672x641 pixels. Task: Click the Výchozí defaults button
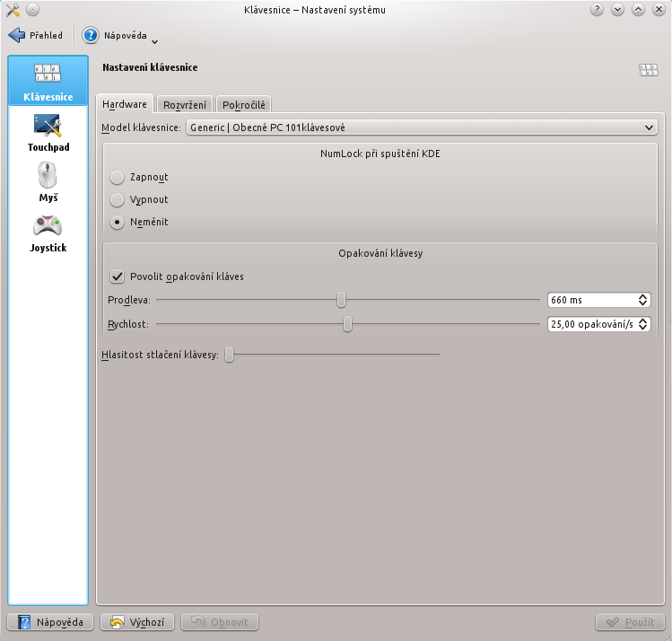click(x=137, y=622)
